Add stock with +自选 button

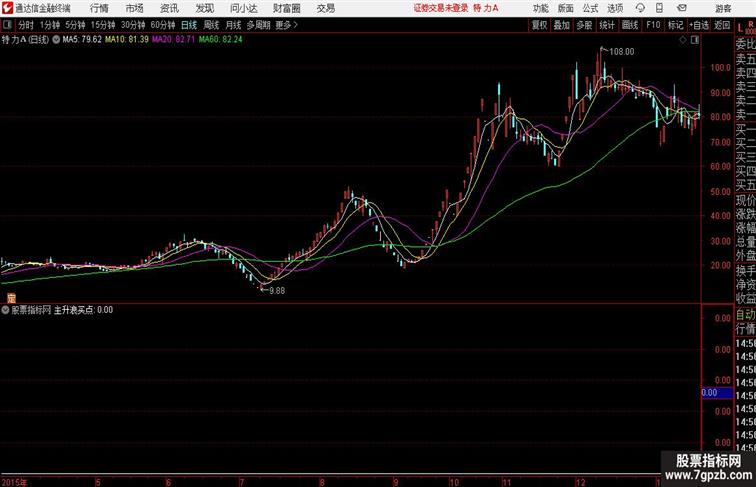[699, 25]
